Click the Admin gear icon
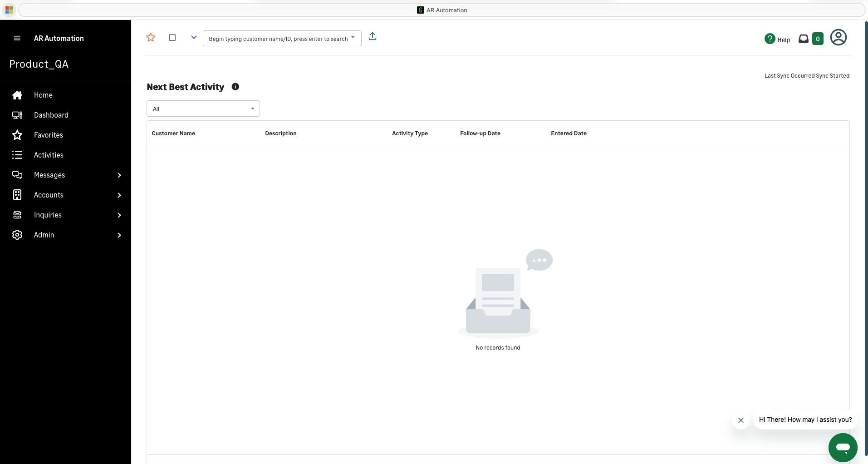This screenshot has height=464, width=868. tap(17, 235)
